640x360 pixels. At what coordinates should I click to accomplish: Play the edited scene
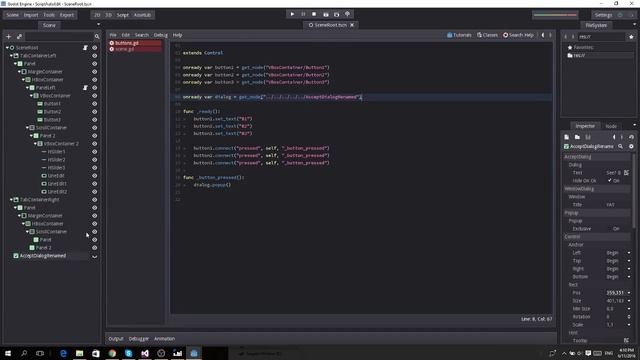[325, 14]
